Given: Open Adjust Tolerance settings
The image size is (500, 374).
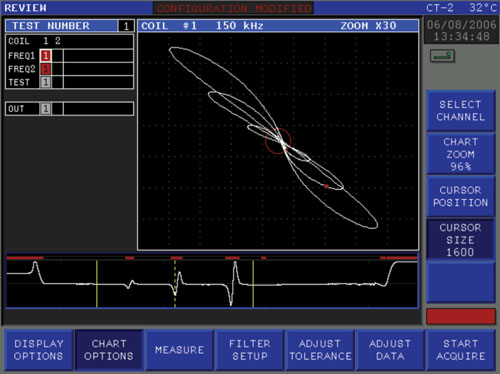Looking at the screenshot, I should click(320, 350).
